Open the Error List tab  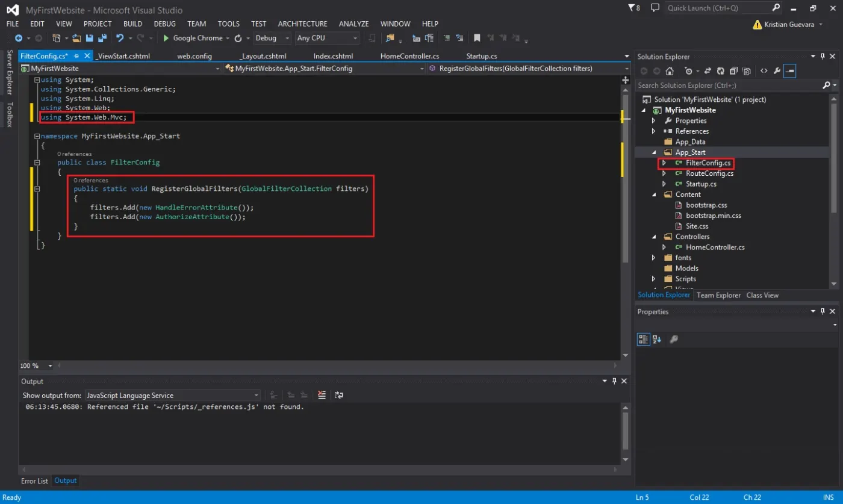point(34,481)
